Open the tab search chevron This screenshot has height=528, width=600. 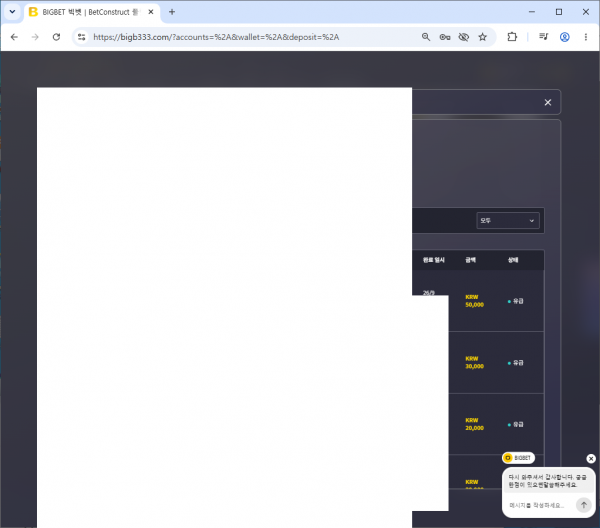[x=12, y=12]
